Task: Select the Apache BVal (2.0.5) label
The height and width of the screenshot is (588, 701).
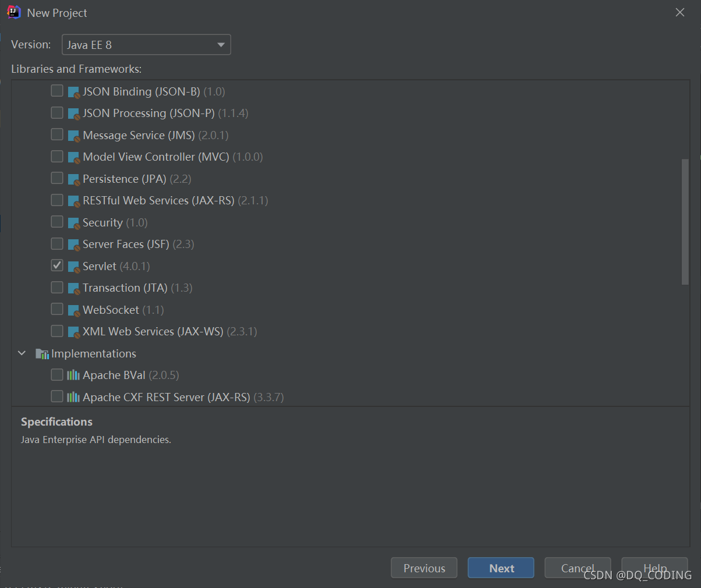Action: click(x=131, y=375)
